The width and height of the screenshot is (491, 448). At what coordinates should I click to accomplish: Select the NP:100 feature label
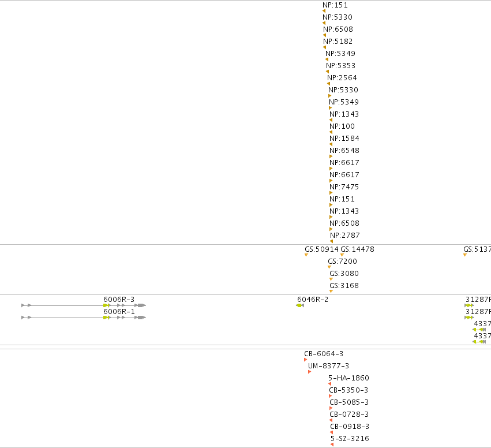(x=342, y=126)
